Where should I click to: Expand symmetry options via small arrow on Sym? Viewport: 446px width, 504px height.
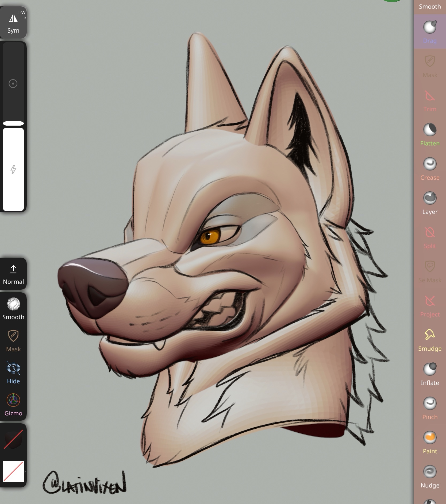[25, 18]
